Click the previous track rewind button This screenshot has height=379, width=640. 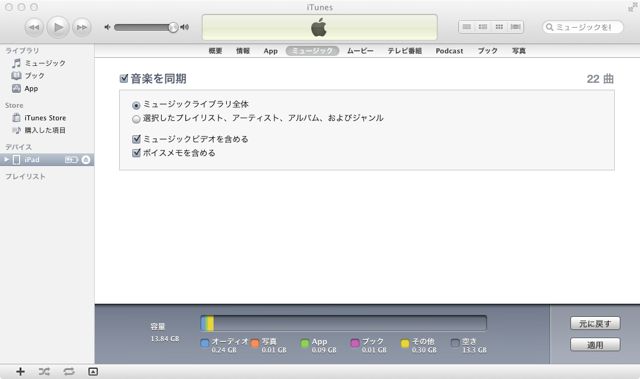34,27
